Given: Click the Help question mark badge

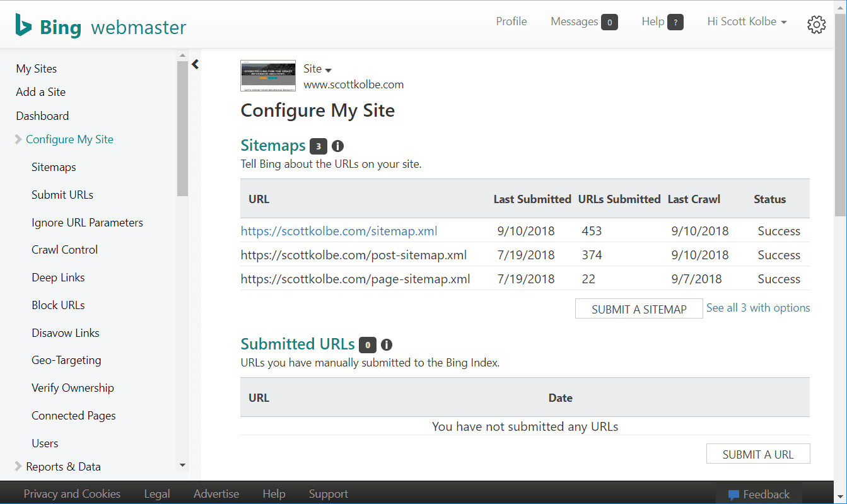Looking at the screenshot, I should point(675,22).
